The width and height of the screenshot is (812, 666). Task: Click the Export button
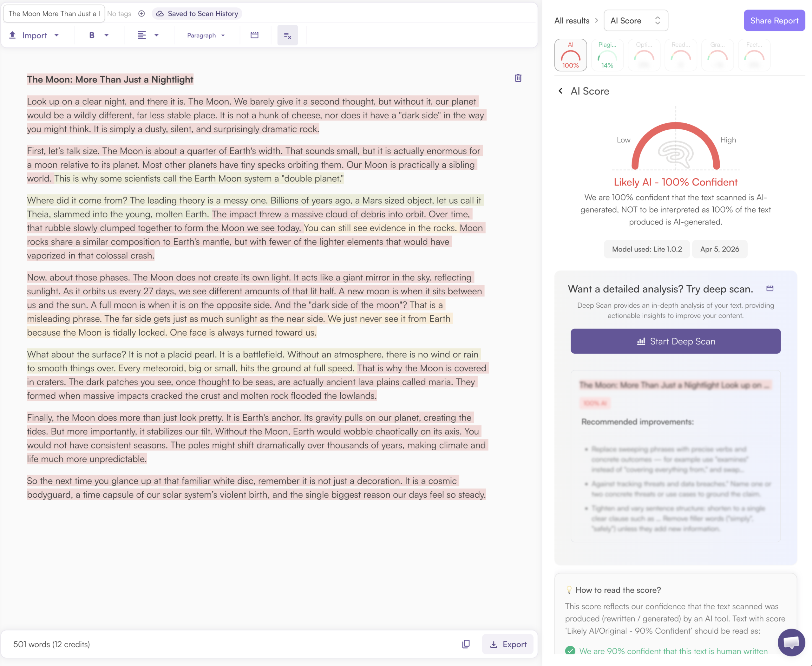coord(507,644)
